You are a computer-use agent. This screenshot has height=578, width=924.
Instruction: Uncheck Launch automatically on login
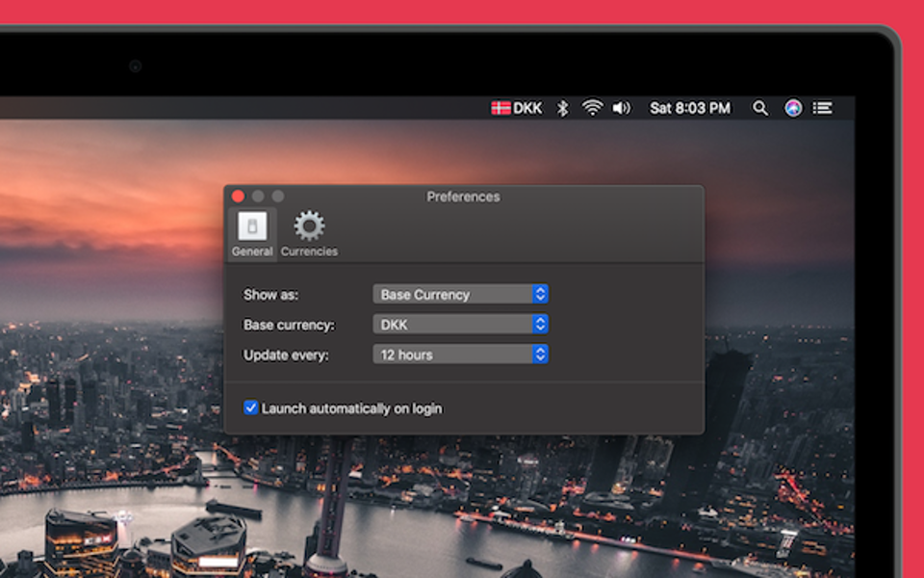pos(251,407)
